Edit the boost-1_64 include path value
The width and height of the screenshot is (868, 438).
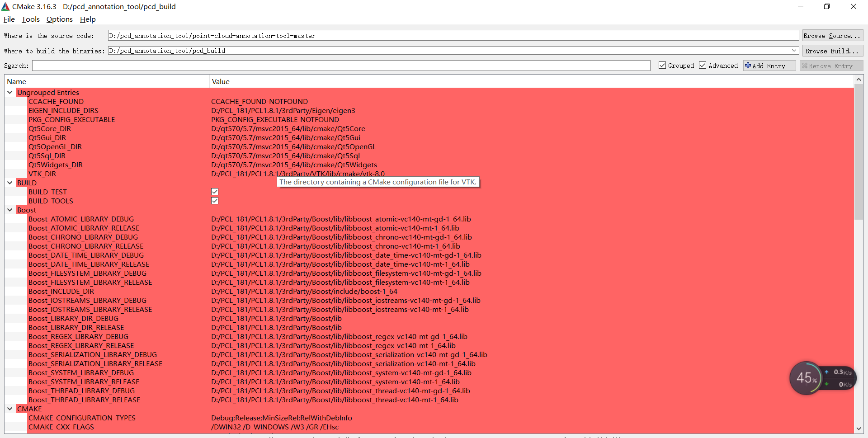[x=304, y=291]
